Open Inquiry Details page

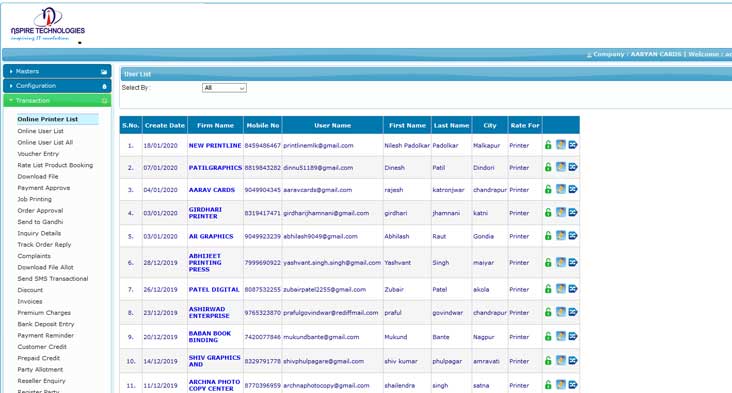39,233
